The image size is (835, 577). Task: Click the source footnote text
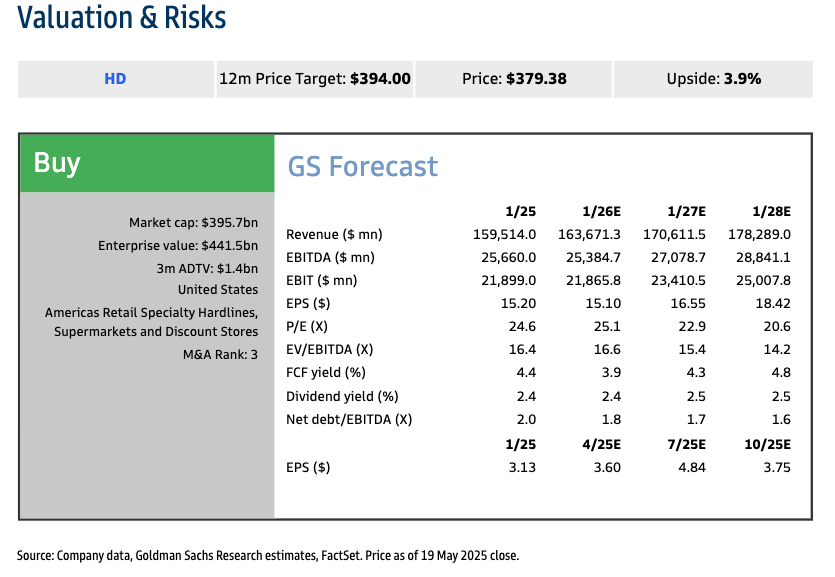(268, 555)
